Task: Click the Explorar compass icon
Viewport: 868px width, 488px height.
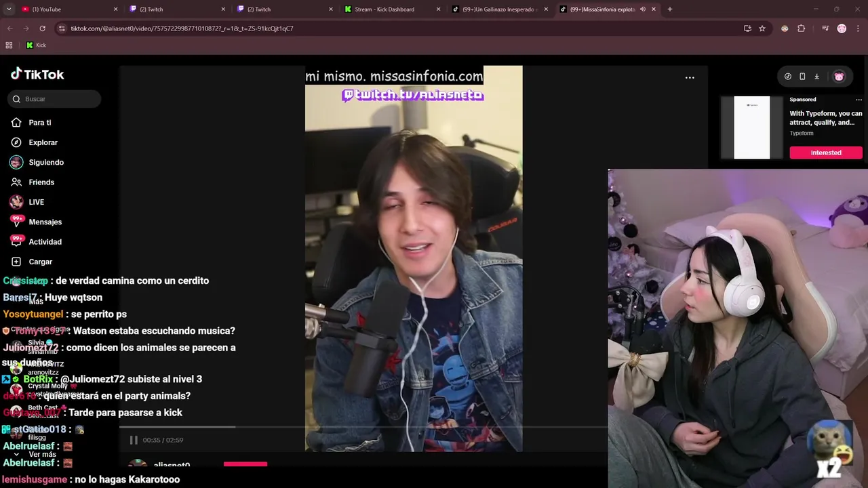Action: tap(16, 142)
